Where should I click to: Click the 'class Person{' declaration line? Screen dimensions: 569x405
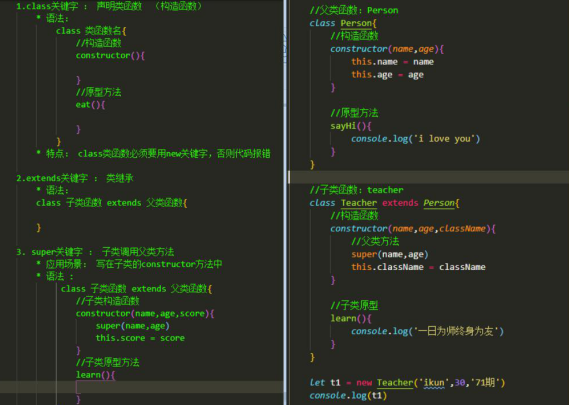pyautogui.click(x=343, y=23)
